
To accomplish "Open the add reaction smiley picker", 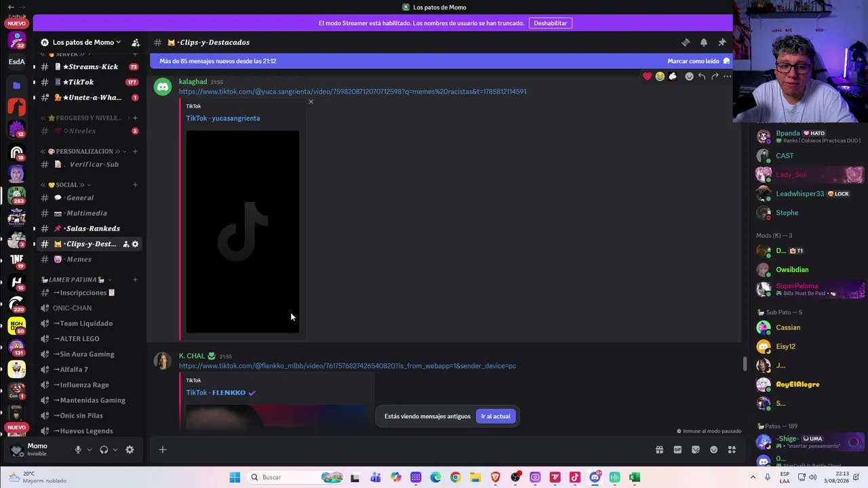I will (689, 77).
